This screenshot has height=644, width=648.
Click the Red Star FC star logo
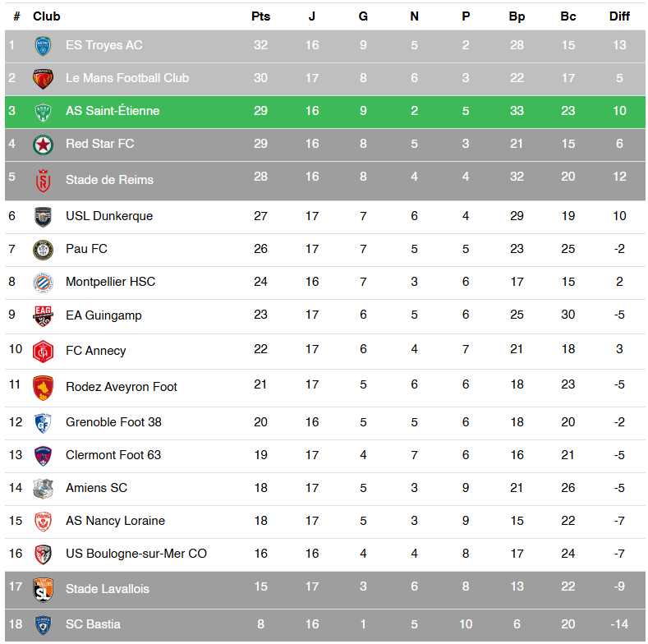pos(43,145)
